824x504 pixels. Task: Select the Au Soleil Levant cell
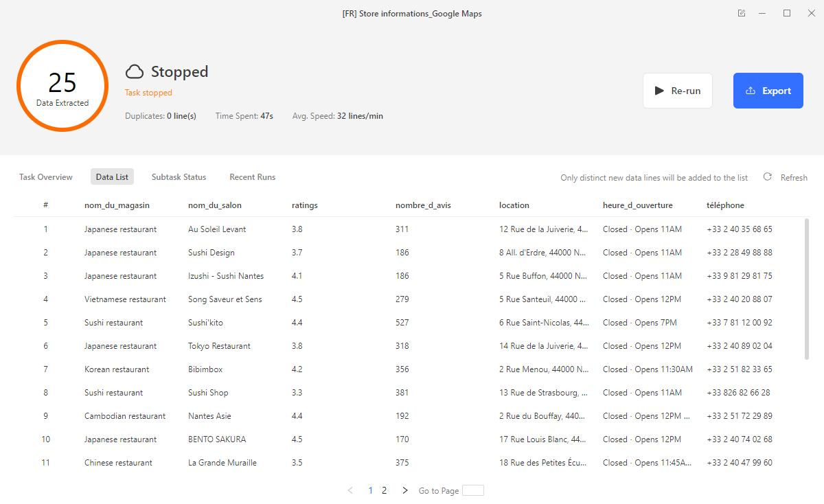(x=217, y=229)
